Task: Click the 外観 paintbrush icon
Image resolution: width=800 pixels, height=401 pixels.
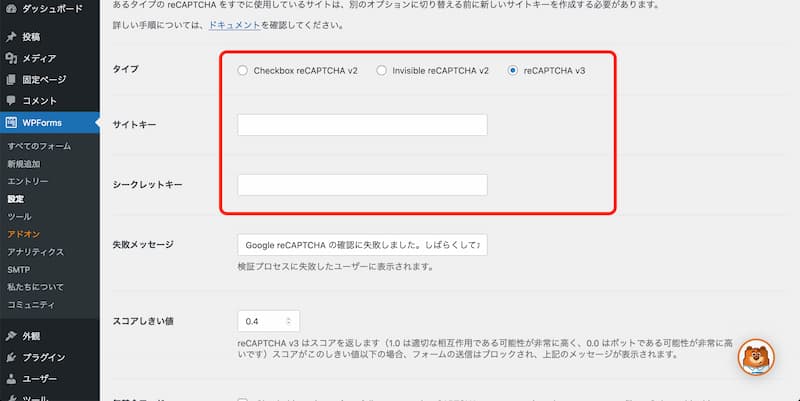Action: (11, 336)
